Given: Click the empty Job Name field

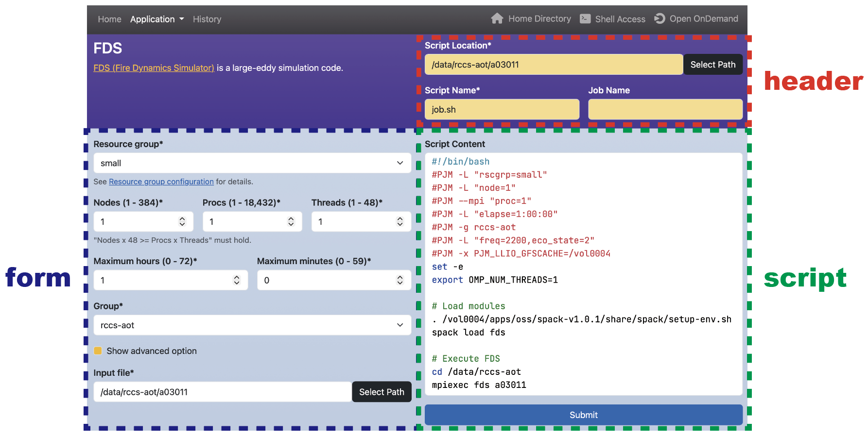Looking at the screenshot, I should [x=665, y=109].
